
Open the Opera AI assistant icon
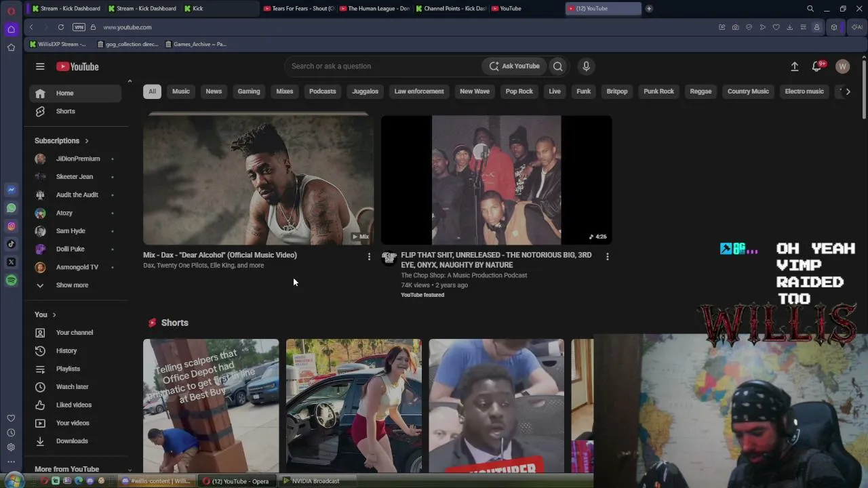click(x=856, y=27)
